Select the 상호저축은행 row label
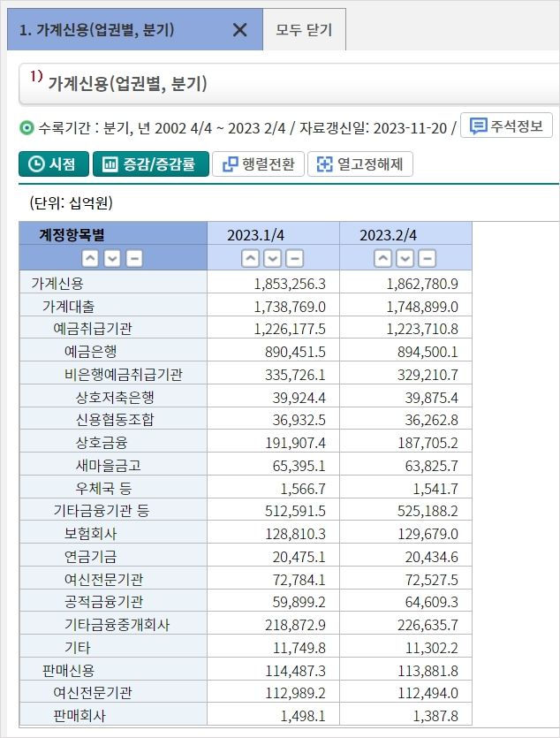 tap(115, 397)
